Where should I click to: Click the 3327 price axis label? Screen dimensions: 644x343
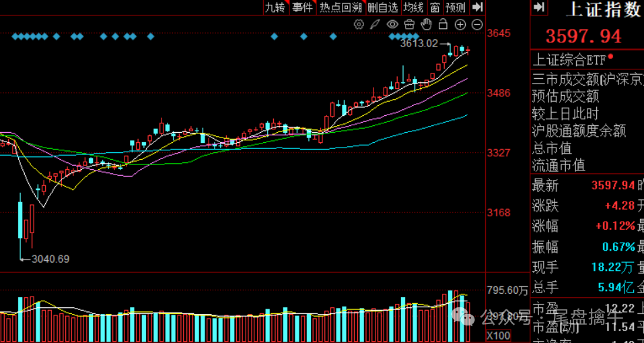(499, 153)
